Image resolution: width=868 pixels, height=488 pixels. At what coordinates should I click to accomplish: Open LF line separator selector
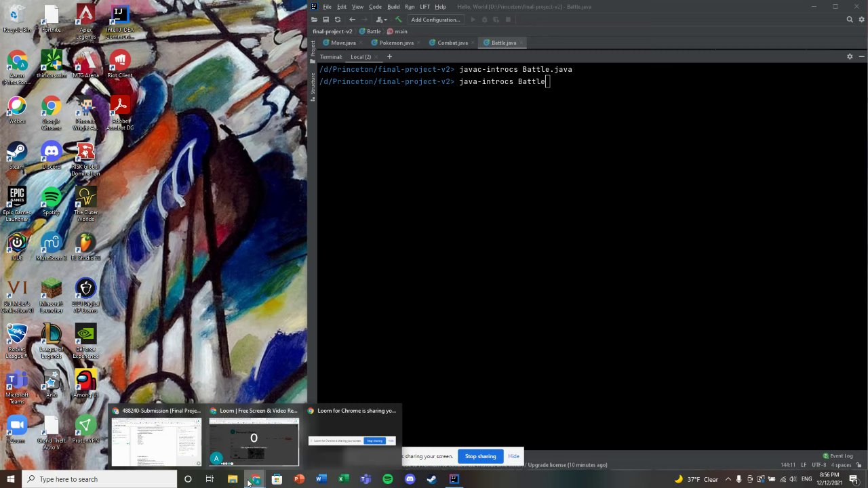click(803, 465)
